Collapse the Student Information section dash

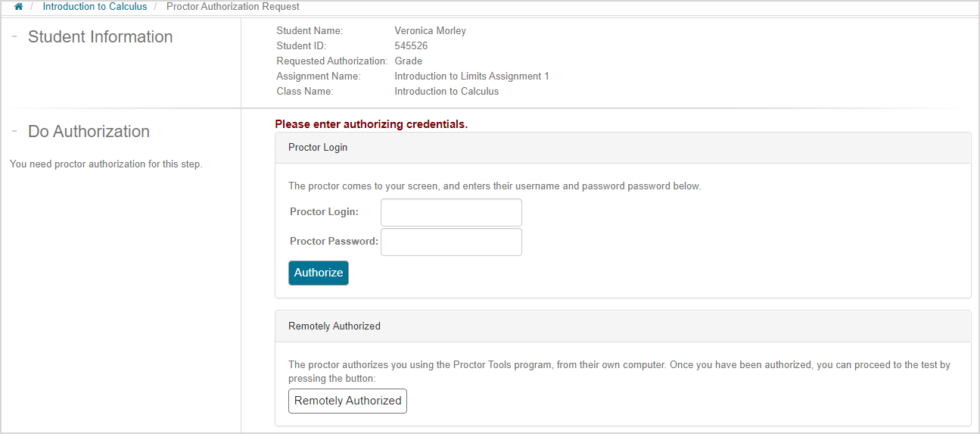click(14, 36)
